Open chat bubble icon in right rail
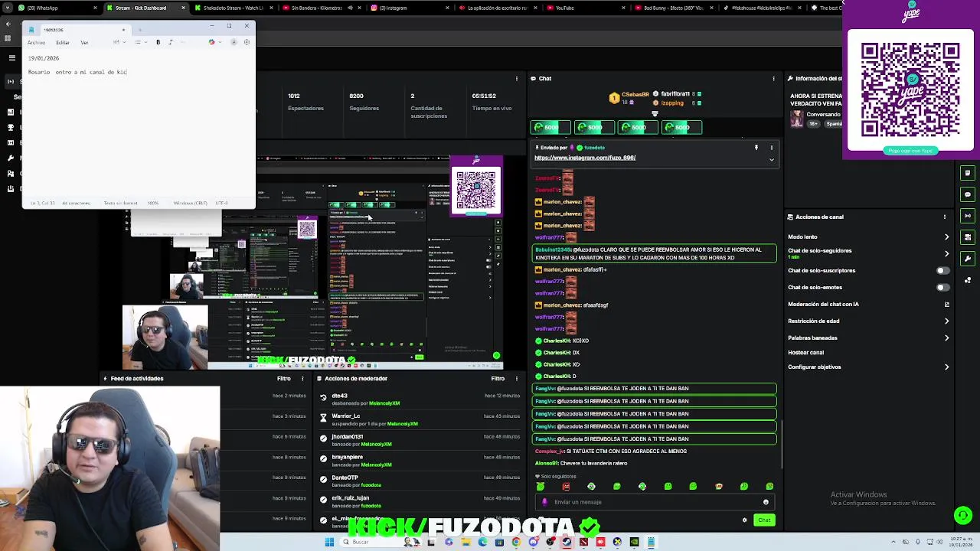980x551 pixels. (968, 194)
